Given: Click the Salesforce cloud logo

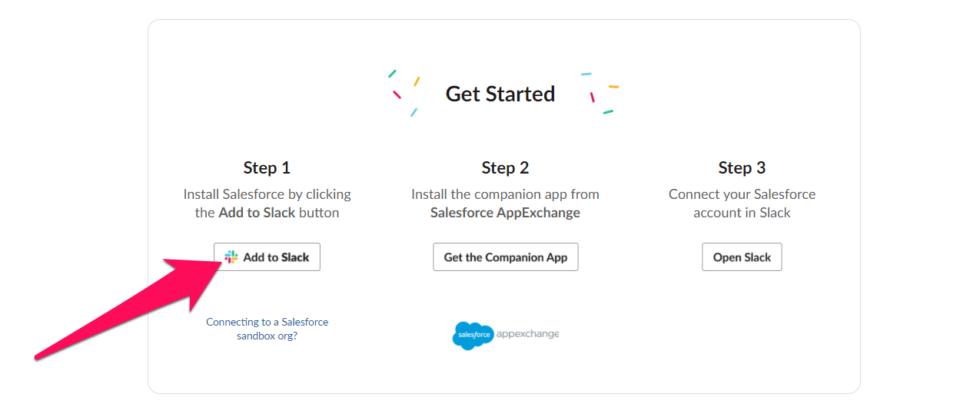Looking at the screenshot, I should (473, 336).
